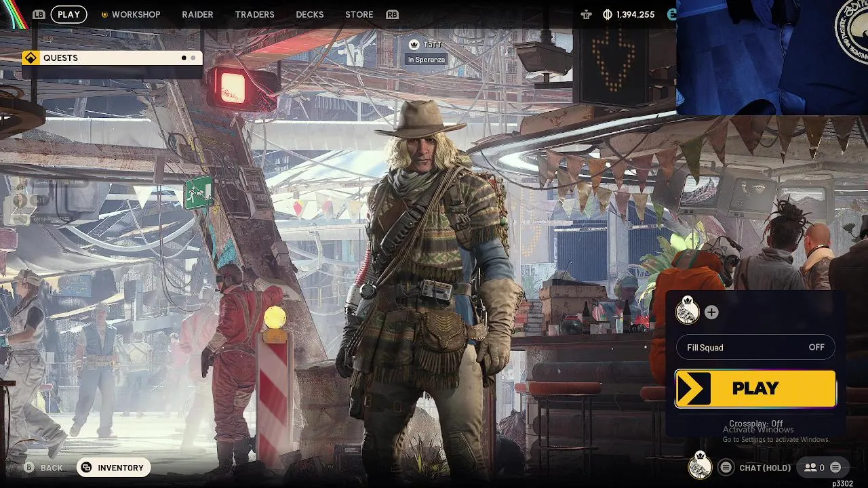Click the B controller button icon
The width and height of the screenshot is (868, 488).
(29, 468)
